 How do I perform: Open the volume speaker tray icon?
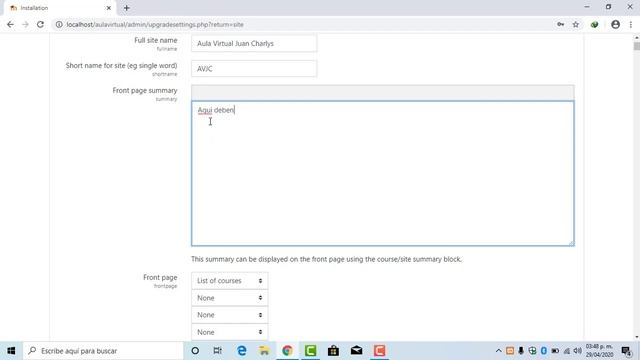coord(578,351)
